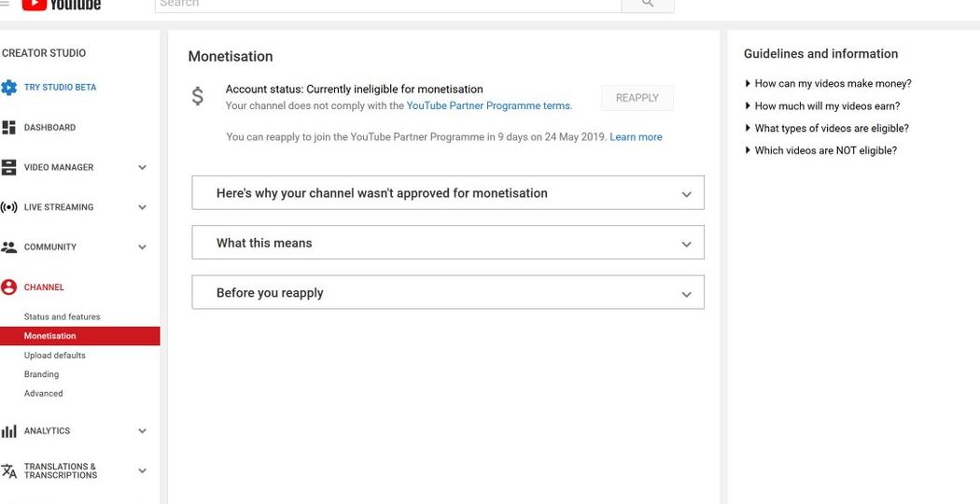Click the Live Streaming broadcast icon

8,207
